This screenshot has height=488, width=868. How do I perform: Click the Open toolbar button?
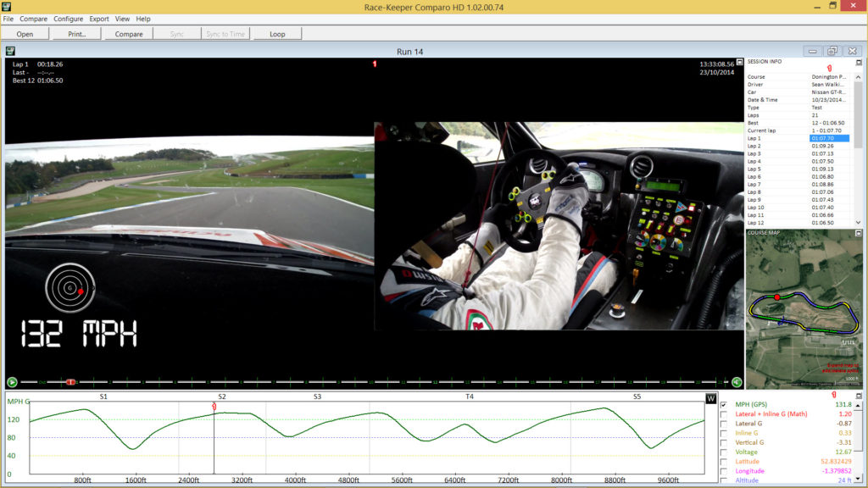(25, 34)
